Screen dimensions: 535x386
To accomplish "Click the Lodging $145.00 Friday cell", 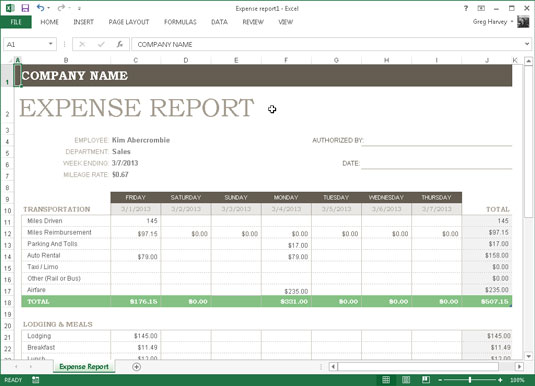I will (135, 336).
